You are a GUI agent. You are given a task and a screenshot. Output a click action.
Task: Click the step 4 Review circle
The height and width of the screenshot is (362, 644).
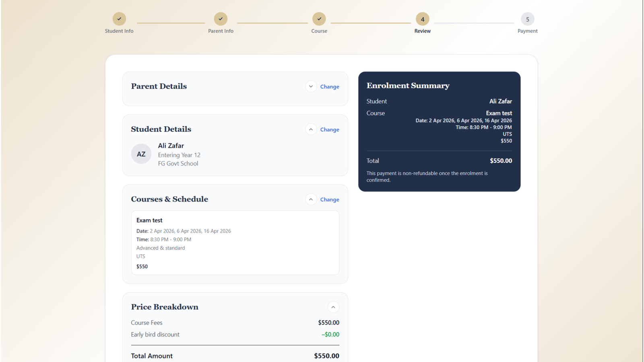pyautogui.click(x=422, y=19)
